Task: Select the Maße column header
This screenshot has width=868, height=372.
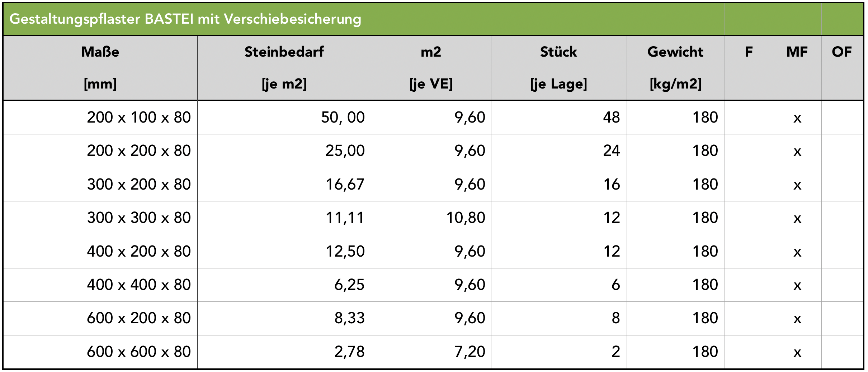Action: (x=100, y=52)
